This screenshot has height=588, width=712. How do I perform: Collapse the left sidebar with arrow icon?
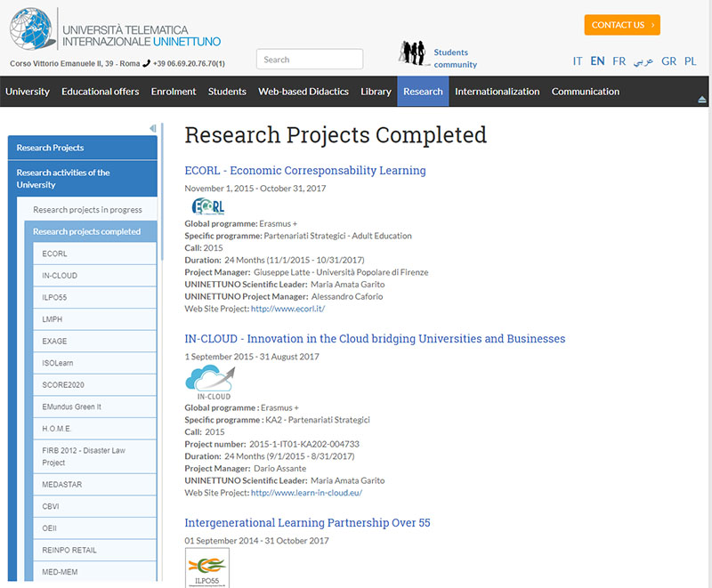coord(152,128)
